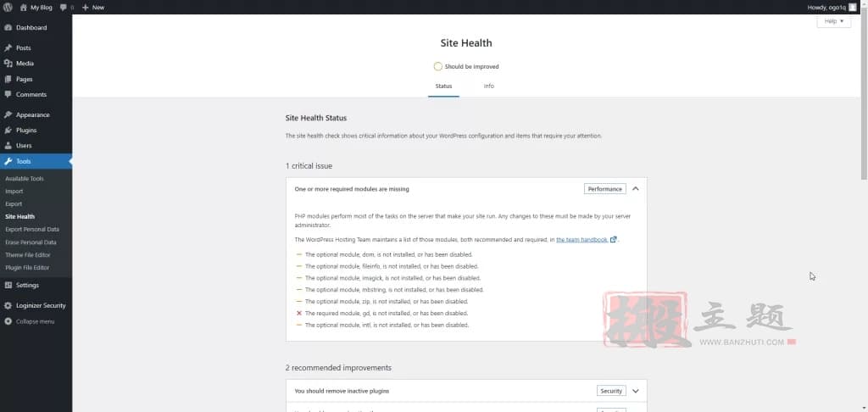The image size is (868, 412).
Task: Click the Loginizer Security gear icon
Action: click(x=8, y=306)
